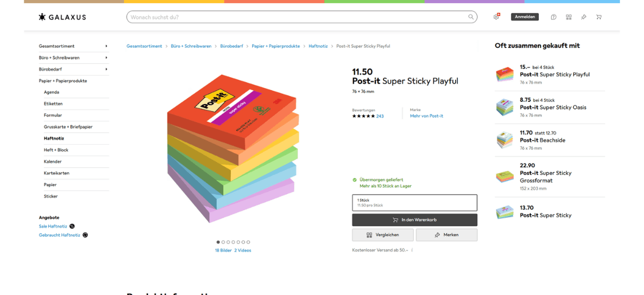Expand Büro + Schreibwaren sidebar arrow
Viewport: 644px width, 295px height.
[106, 57]
